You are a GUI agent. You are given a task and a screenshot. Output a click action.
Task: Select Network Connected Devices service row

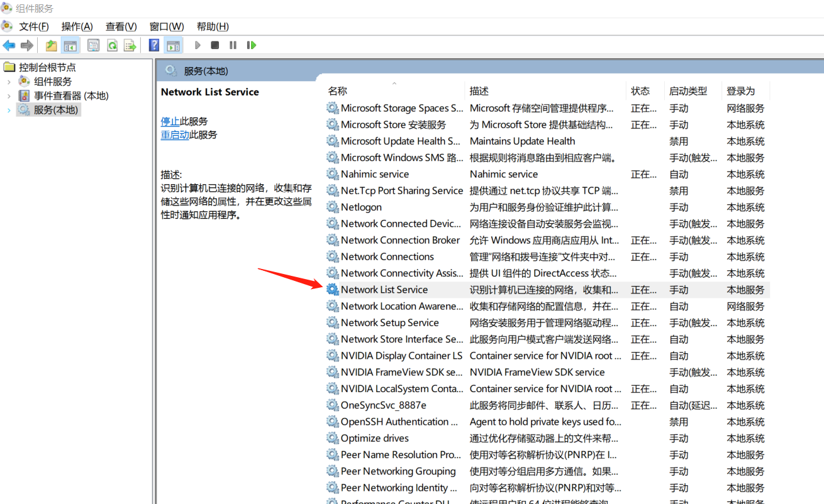tap(547, 224)
